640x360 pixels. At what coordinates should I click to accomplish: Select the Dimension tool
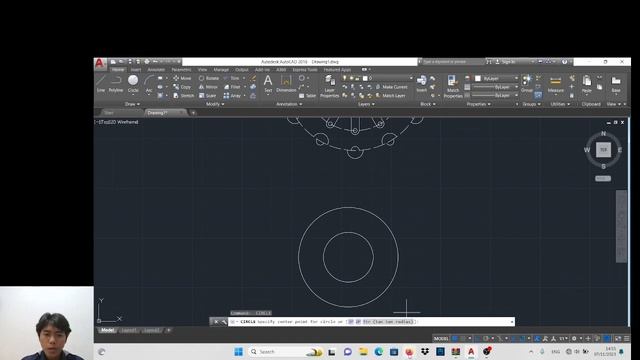click(286, 84)
